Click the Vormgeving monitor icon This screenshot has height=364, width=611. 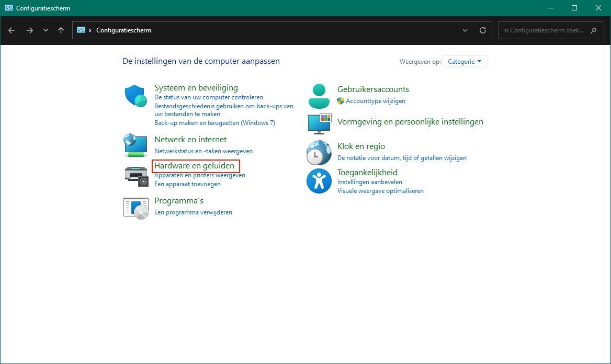(319, 123)
